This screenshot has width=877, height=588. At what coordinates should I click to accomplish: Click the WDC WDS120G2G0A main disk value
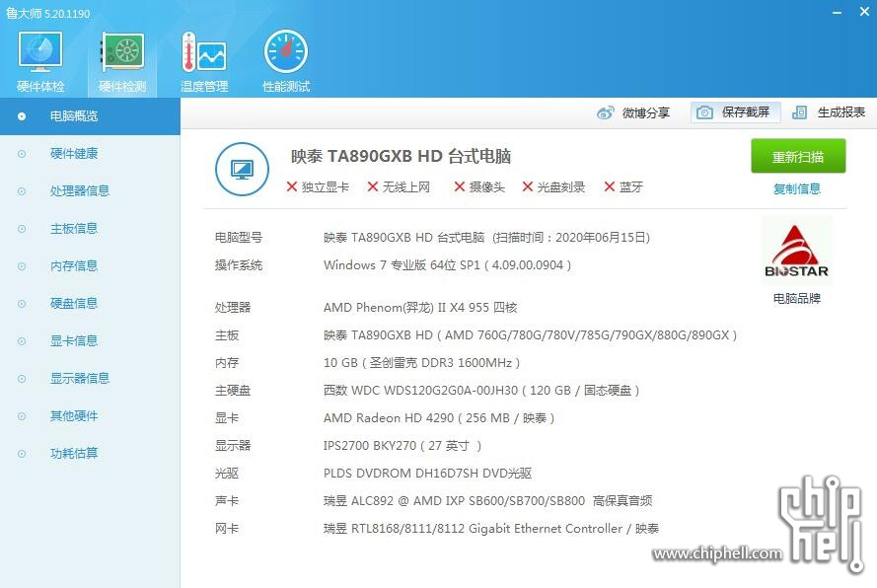[x=481, y=391]
